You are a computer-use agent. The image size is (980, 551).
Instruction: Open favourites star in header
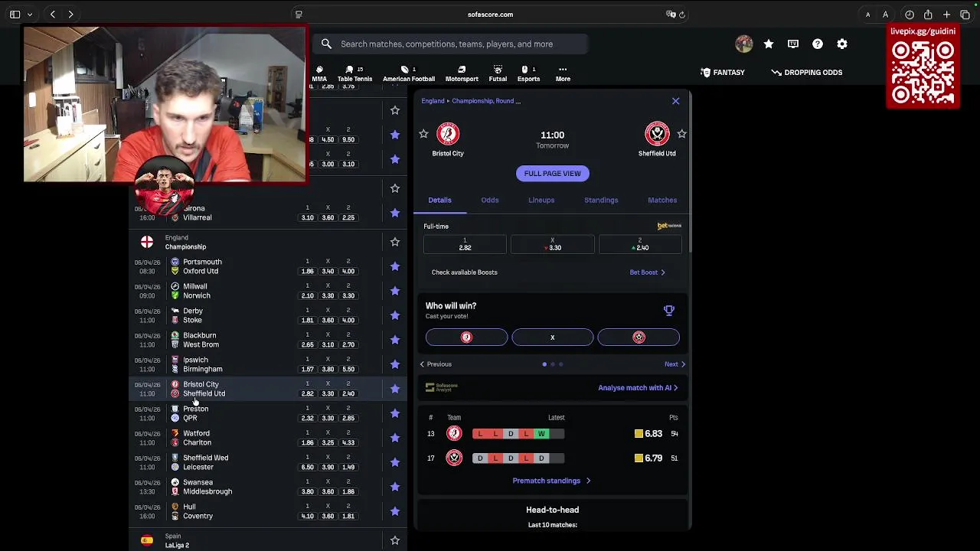click(x=769, y=44)
